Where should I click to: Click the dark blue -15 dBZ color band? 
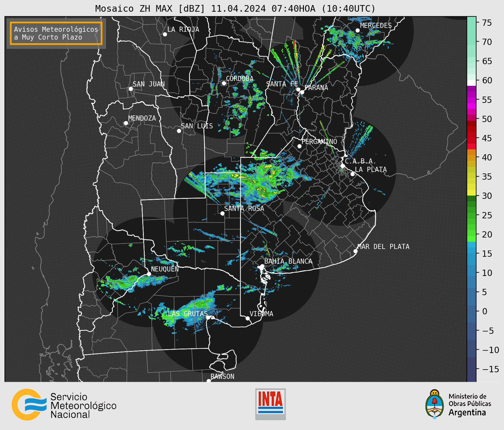(471, 369)
